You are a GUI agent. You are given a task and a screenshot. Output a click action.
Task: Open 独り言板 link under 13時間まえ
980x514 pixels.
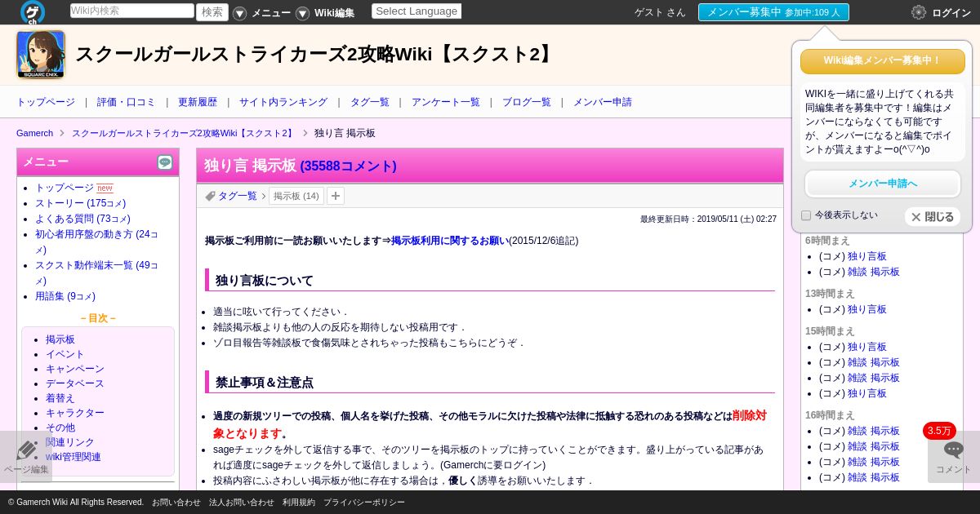click(x=867, y=309)
